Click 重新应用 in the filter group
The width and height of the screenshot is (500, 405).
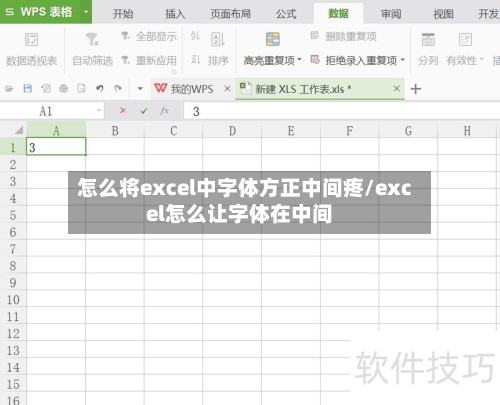click(x=149, y=60)
